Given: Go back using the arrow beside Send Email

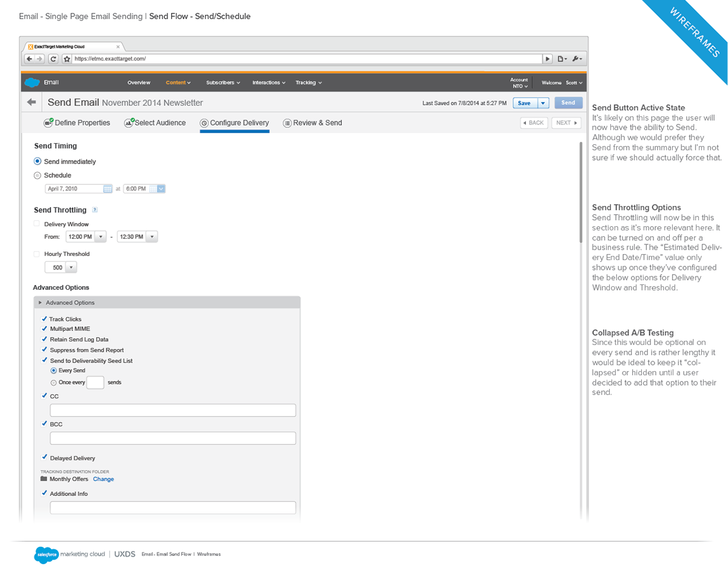Looking at the screenshot, I should 32,102.
